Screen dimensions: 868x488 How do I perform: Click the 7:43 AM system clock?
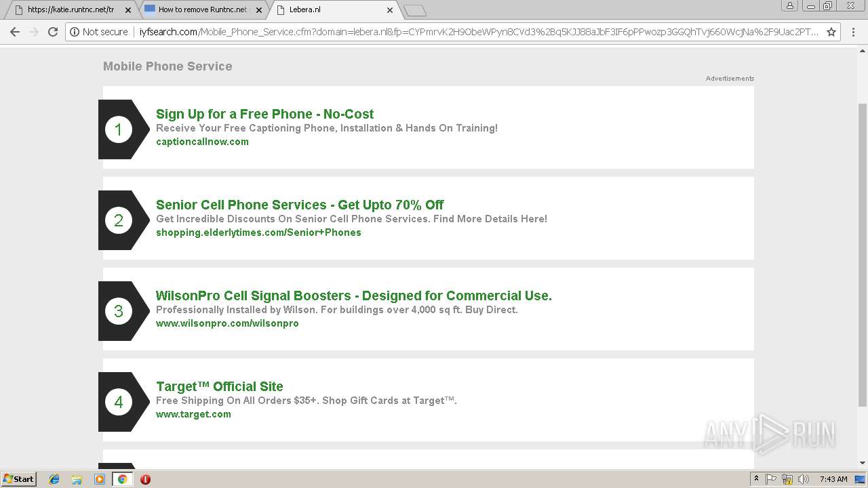(x=833, y=479)
